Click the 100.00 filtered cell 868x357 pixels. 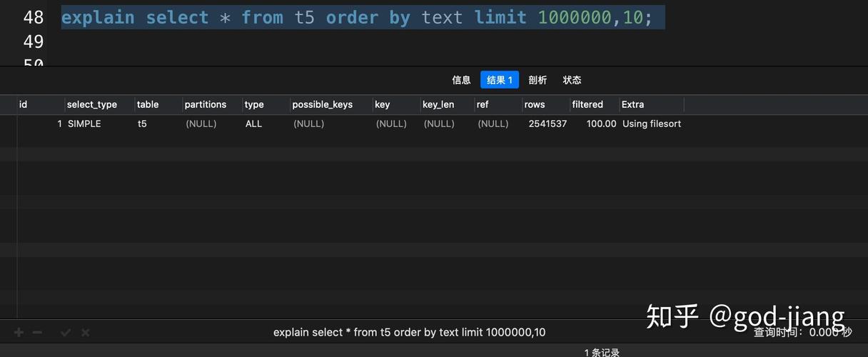[601, 124]
